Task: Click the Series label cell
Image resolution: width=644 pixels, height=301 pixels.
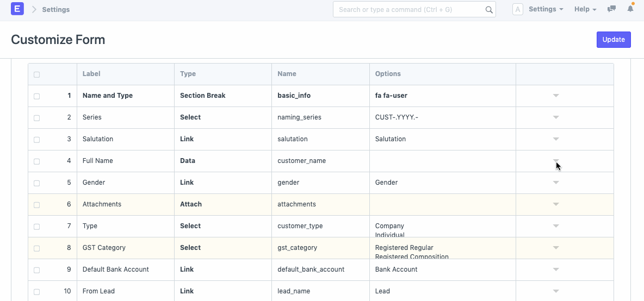Action: coord(125,117)
